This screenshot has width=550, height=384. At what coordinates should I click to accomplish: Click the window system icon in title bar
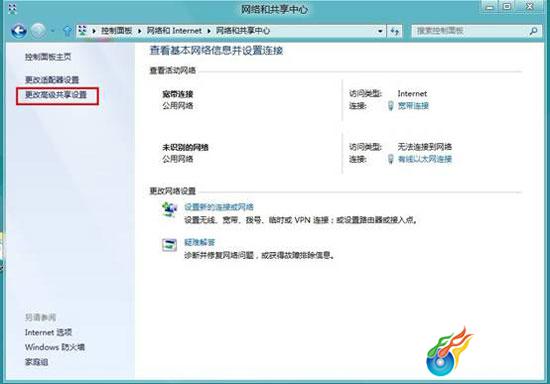[x=13, y=9]
